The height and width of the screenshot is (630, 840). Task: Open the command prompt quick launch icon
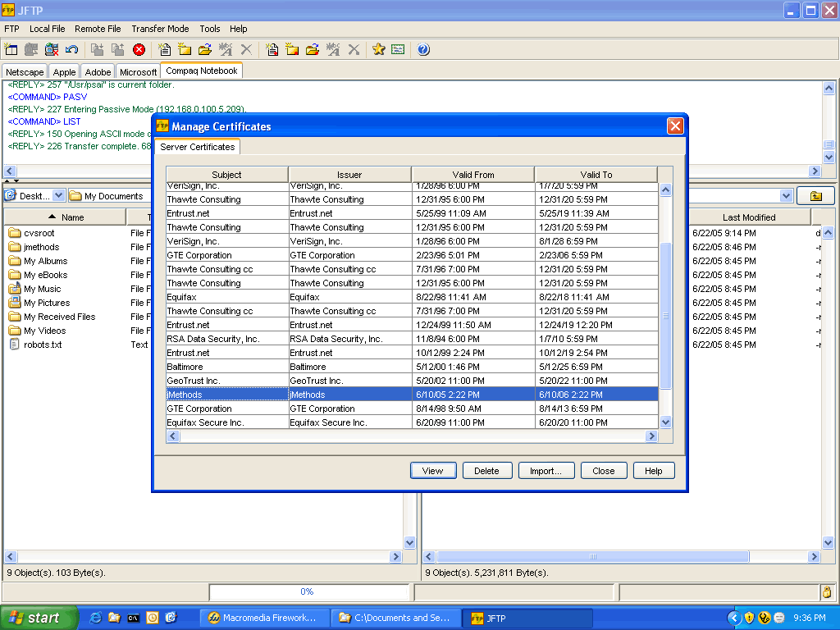pyautogui.click(x=134, y=618)
